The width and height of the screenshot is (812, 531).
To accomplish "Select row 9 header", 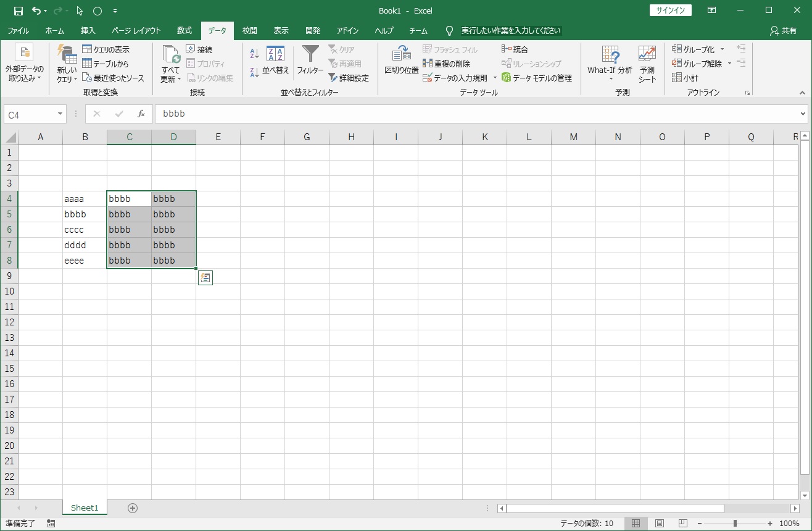I will coord(9,276).
